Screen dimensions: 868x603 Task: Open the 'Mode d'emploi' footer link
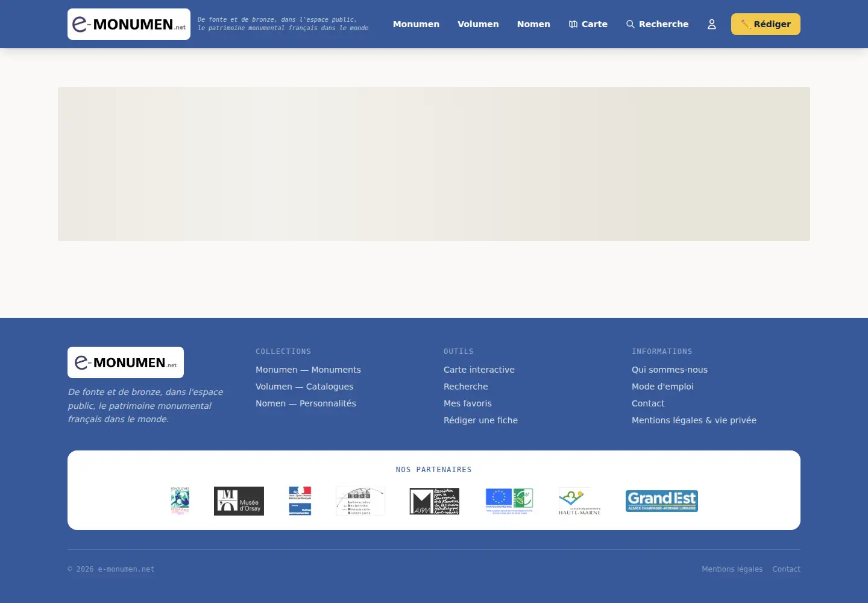662,387
